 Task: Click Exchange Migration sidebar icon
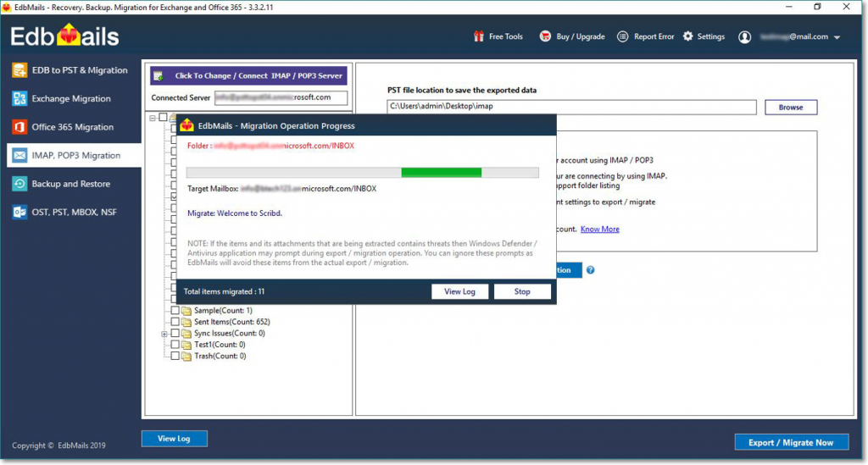point(19,98)
